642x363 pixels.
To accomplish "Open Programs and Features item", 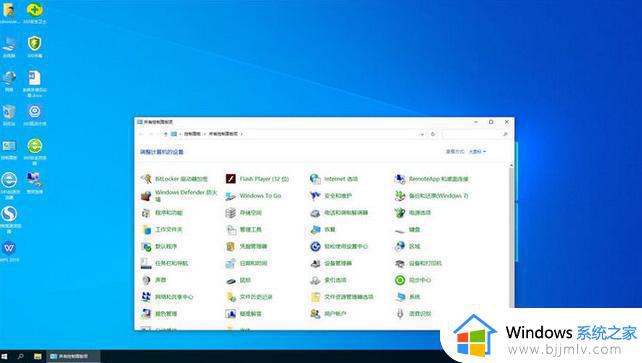I will 162,212.
